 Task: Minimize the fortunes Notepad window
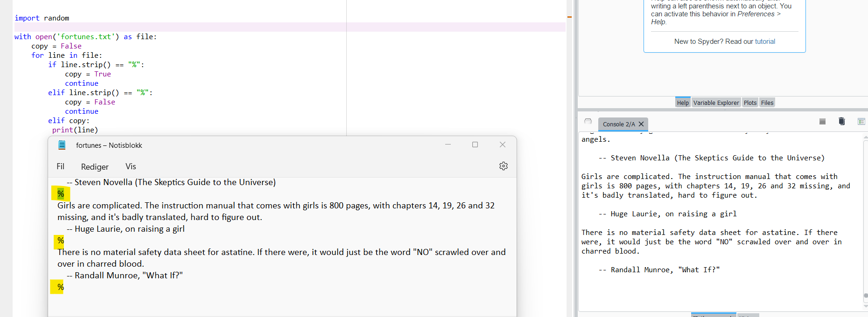(448, 145)
